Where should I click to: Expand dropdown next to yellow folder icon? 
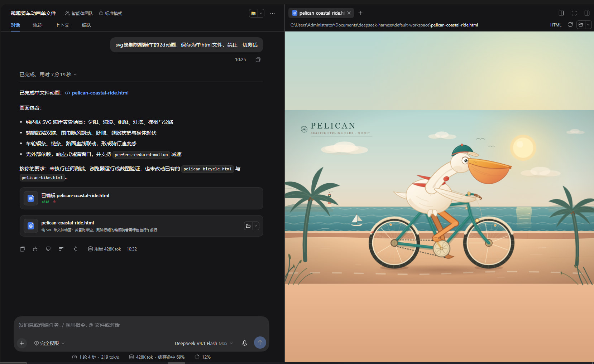(x=261, y=13)
